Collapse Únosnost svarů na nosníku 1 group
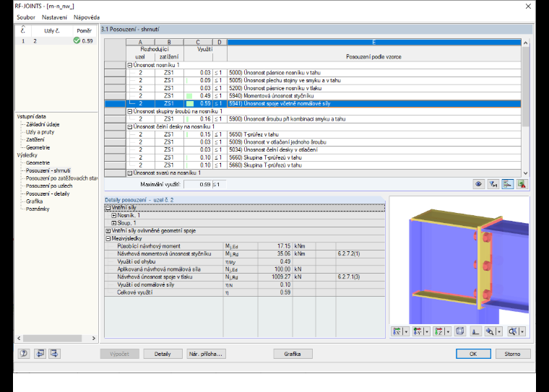The height and width of the screenshot is (392, 549). 129,173
